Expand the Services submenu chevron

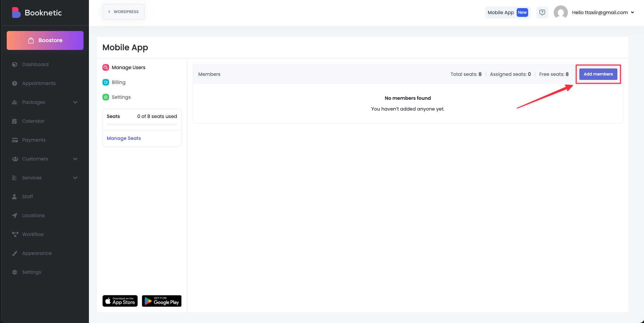[75, 178]
